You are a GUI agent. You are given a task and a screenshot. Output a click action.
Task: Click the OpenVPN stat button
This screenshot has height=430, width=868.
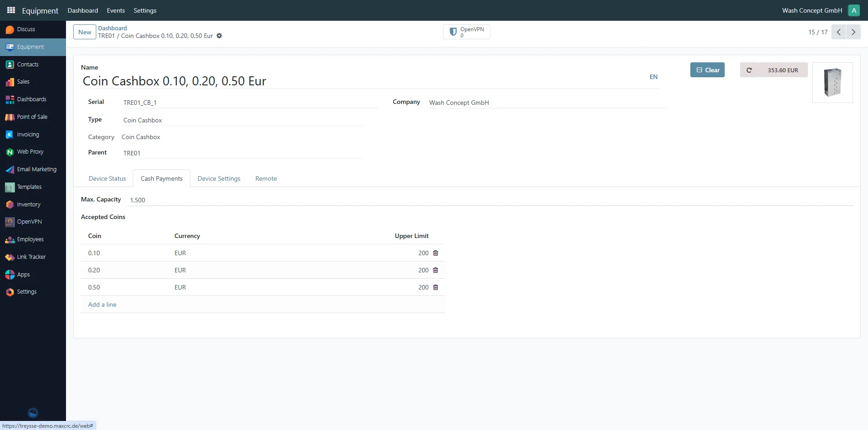point(467,32)
